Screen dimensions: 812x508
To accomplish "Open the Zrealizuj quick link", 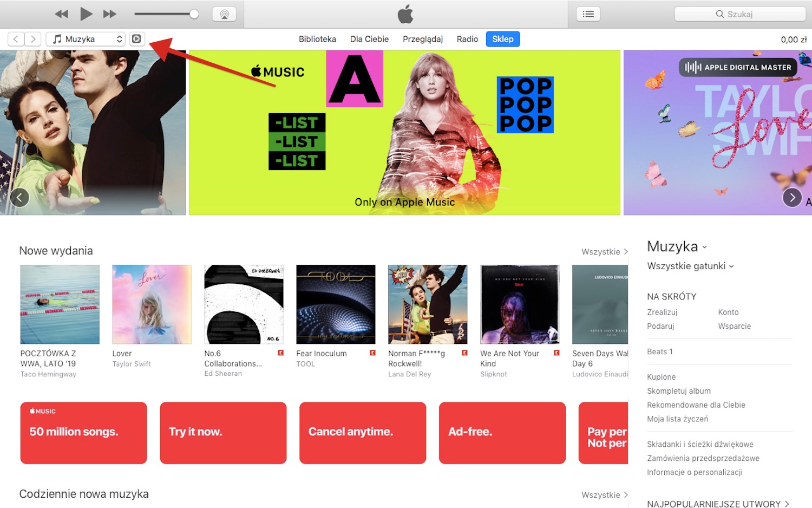I will pyautogui.click(x=662, y=312).
